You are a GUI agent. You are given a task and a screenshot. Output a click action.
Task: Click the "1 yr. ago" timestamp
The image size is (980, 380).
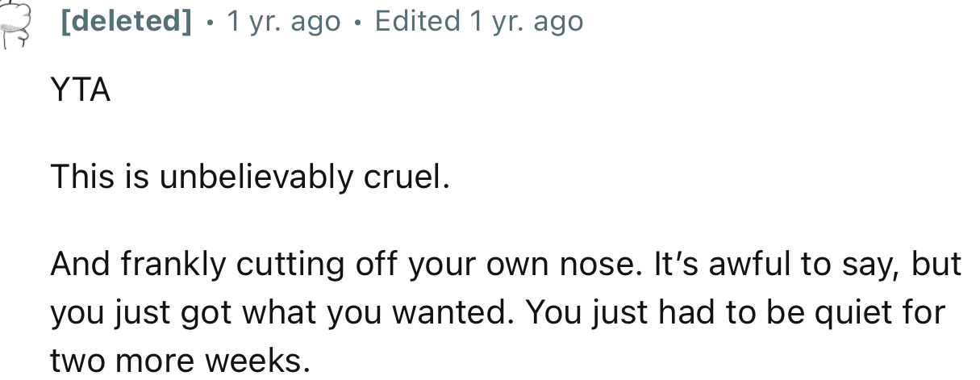pyautogui.click(x=283, y=22)
